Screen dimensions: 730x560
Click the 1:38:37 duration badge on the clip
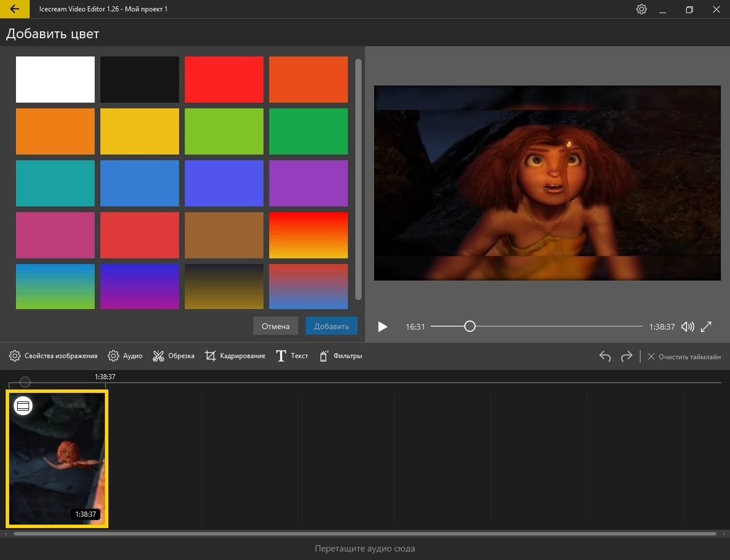pyautogui.click(x=86, y=514)
